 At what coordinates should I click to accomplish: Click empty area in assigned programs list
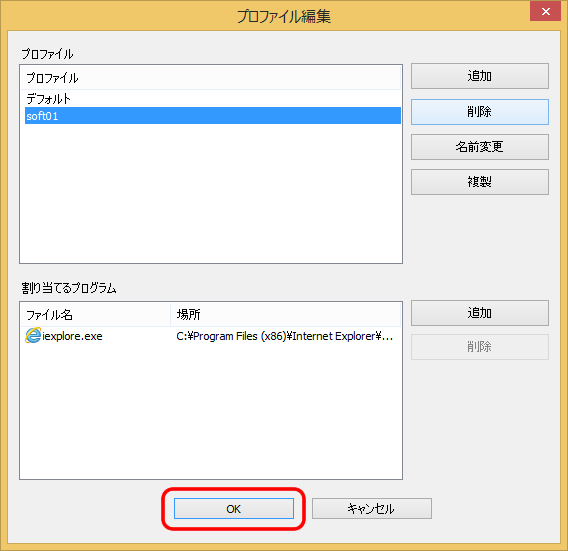click(211, 409)
